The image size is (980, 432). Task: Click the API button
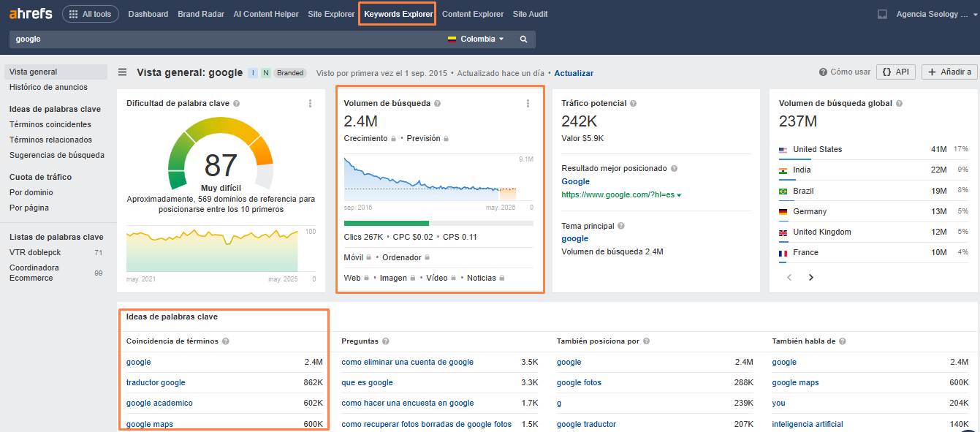895,72
